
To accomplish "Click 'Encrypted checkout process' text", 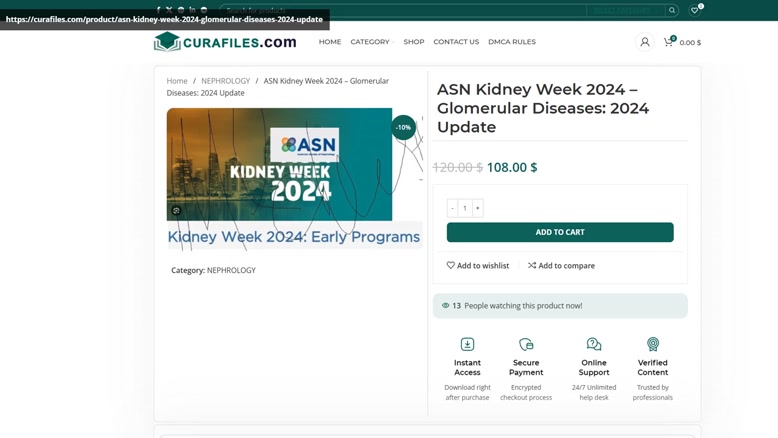I will (526, 392).
